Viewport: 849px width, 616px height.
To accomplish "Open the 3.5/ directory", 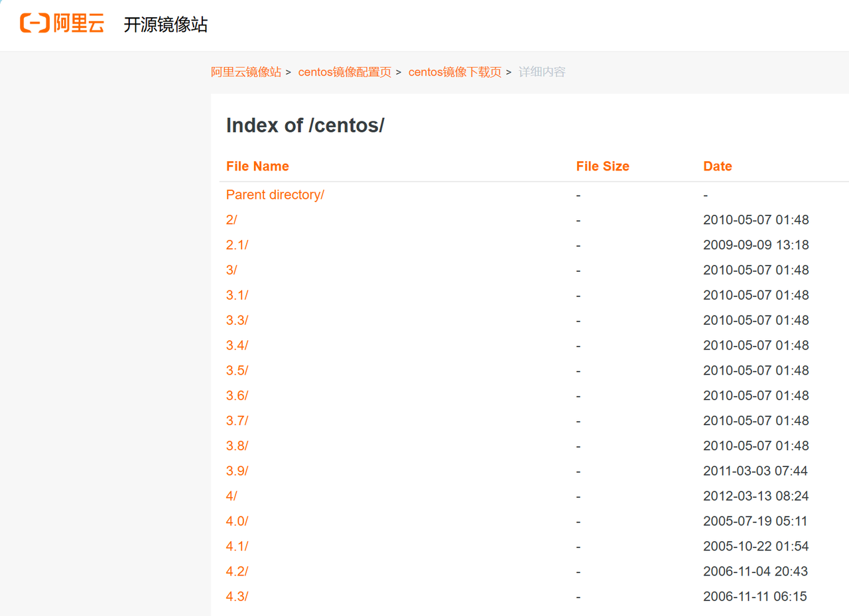I will (x=237, y=371).
